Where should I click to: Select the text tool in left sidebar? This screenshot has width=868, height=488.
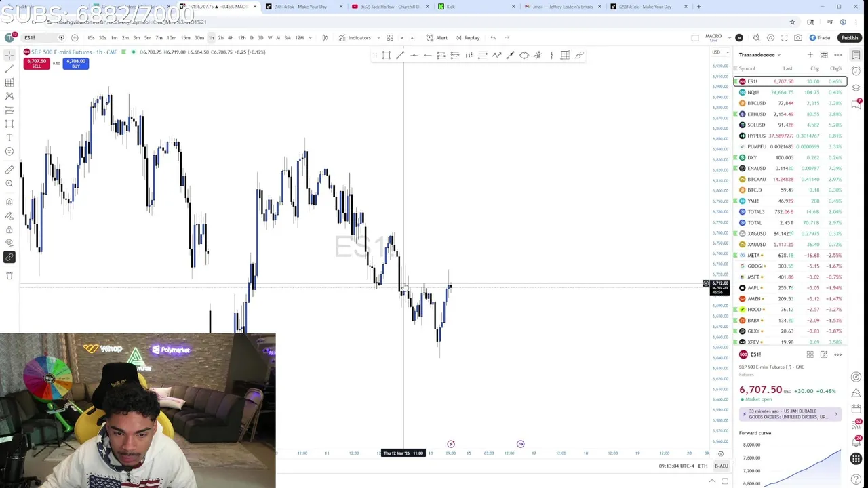(9, 138)
